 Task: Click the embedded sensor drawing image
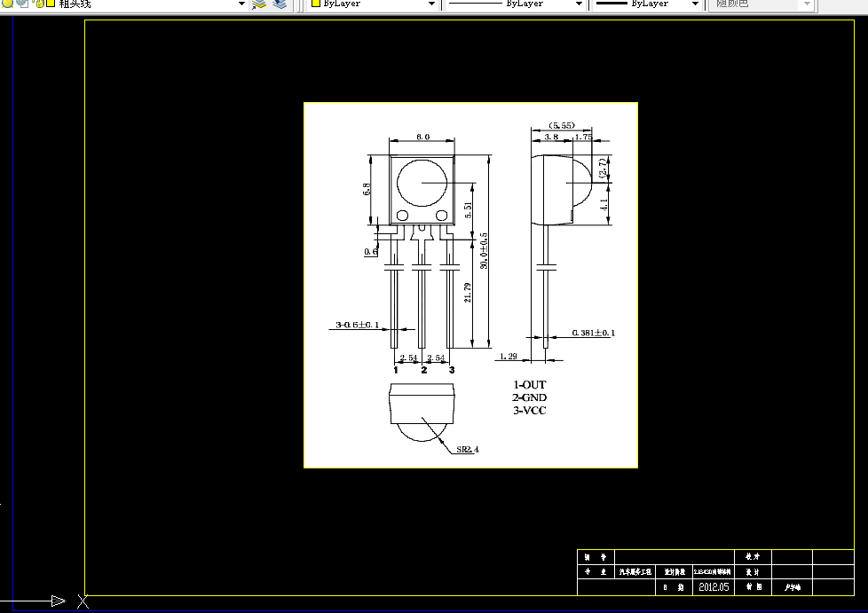click(470, 285)
